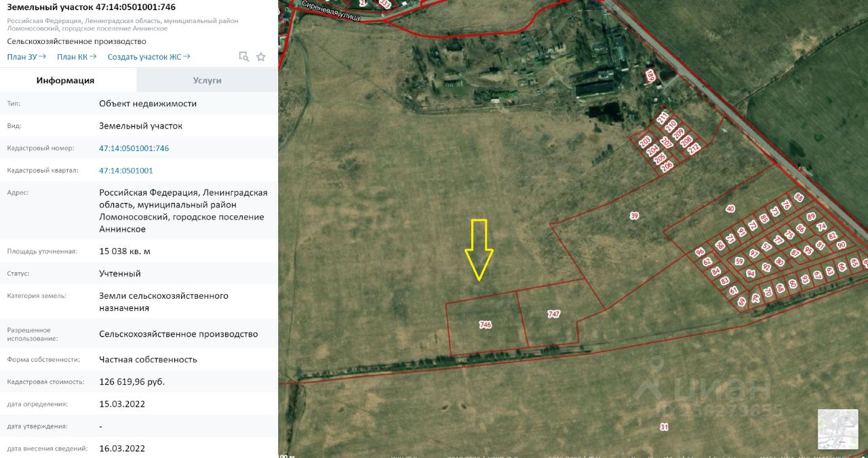
Task: Select parcel 747 on the map
Action: coord(554,314)
